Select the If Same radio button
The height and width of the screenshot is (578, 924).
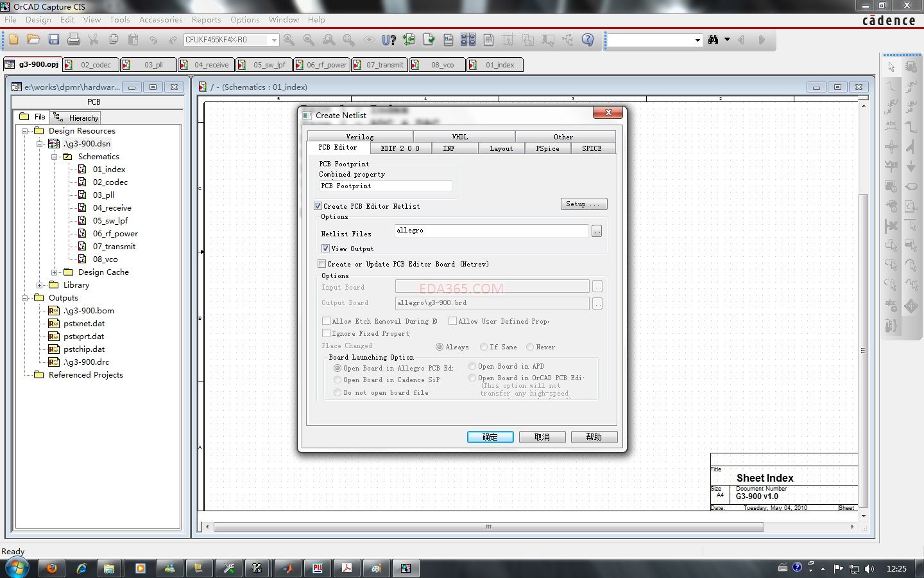click(484, 347)
